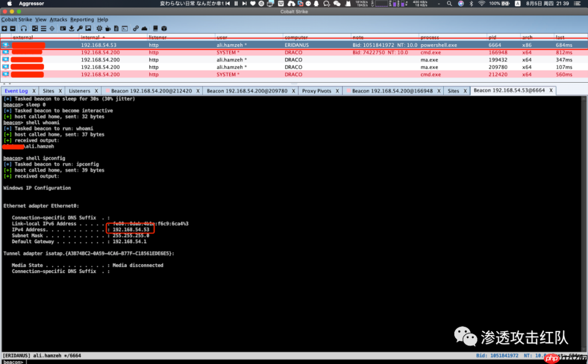The width and height of the screenshot is (588, 364).
Task: Sort by the arch column header
Action: [537, 38]
